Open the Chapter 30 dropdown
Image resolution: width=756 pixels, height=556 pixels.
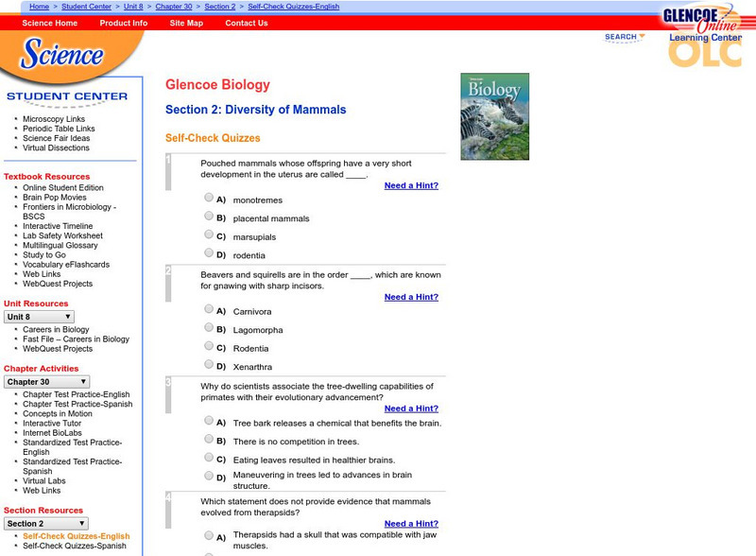[x=46, y=382]
